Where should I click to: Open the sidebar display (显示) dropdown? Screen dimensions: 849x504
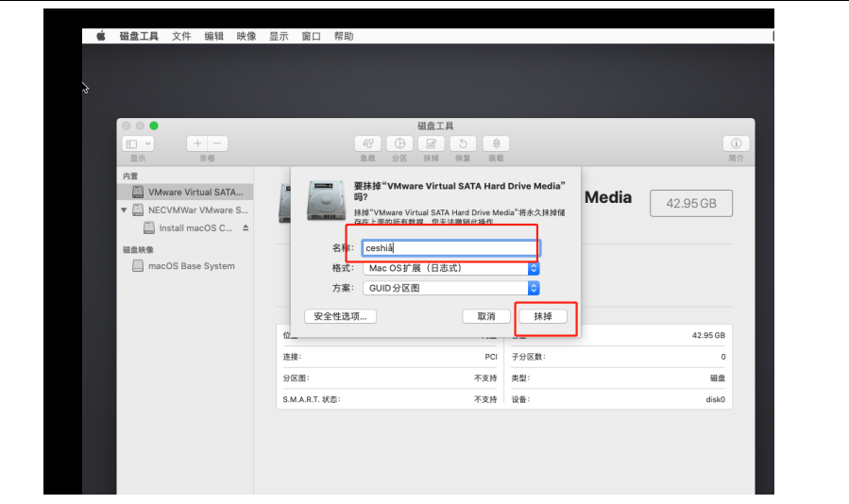point(138,143)
